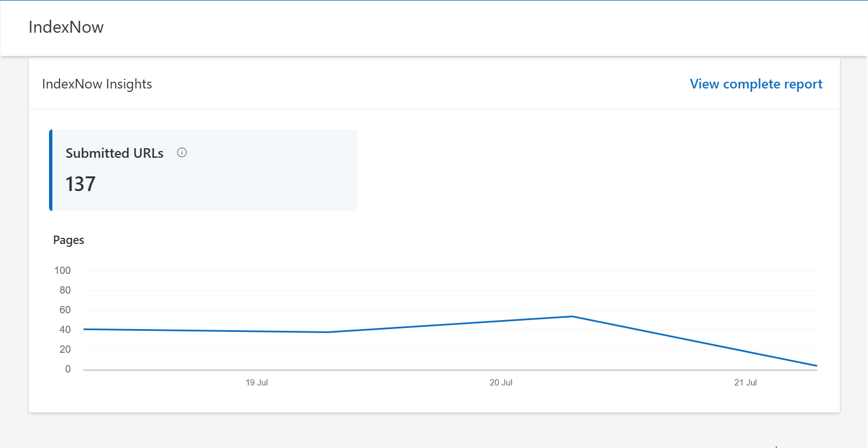Enable the Submitted URLs card highlight
Image resolution: width=868 pixels, height=448 pixels.
tap(203, 170)
